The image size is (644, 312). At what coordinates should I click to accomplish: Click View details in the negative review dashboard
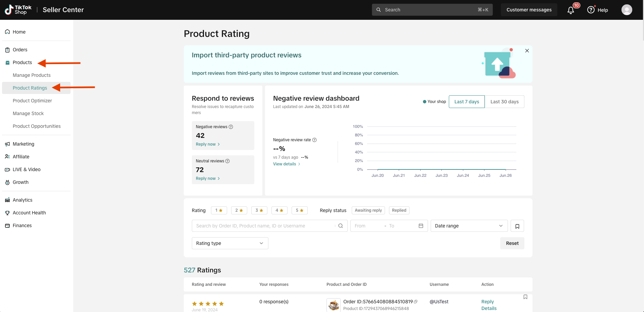[x=284, y=164]
